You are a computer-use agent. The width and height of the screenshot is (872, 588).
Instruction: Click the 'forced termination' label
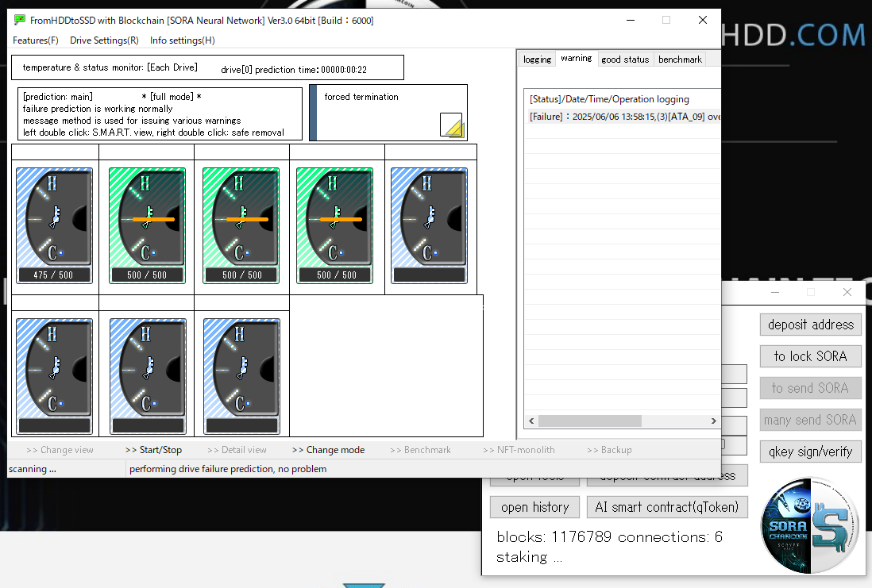pos(361,97)
